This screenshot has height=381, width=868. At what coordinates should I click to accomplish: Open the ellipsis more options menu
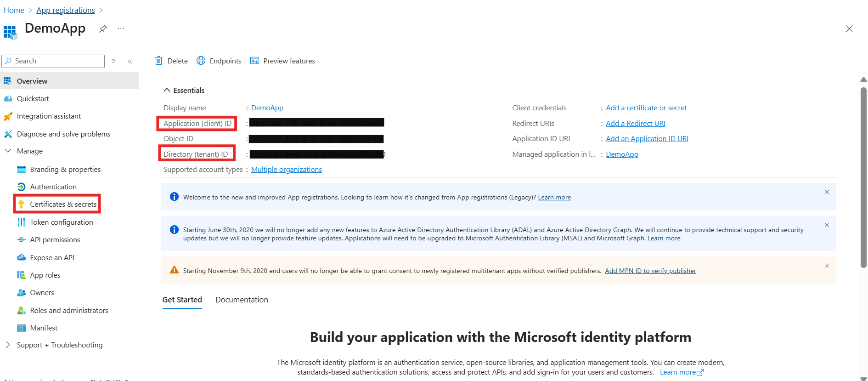click(121, 28)
